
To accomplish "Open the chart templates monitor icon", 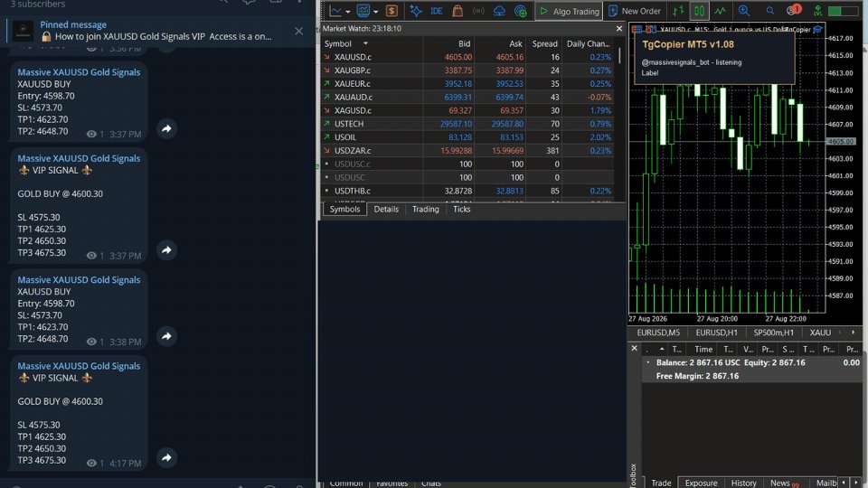I will coord(363,11).
